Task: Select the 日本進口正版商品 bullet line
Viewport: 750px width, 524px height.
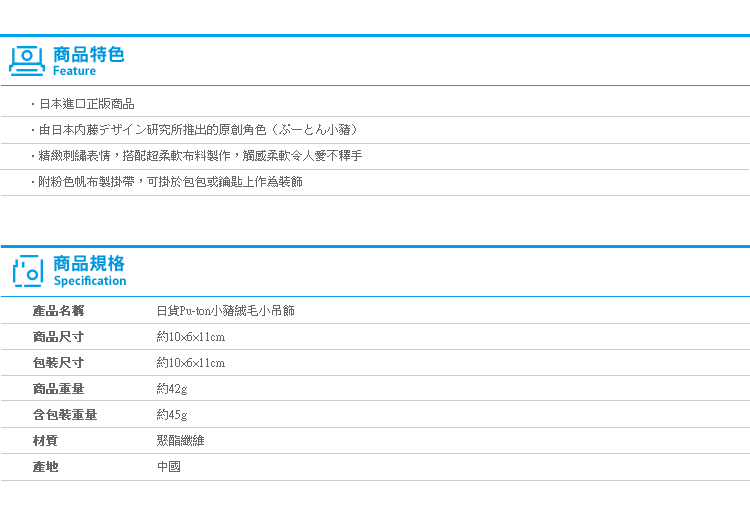Action: pyautogui.click(x=86, y=104)
